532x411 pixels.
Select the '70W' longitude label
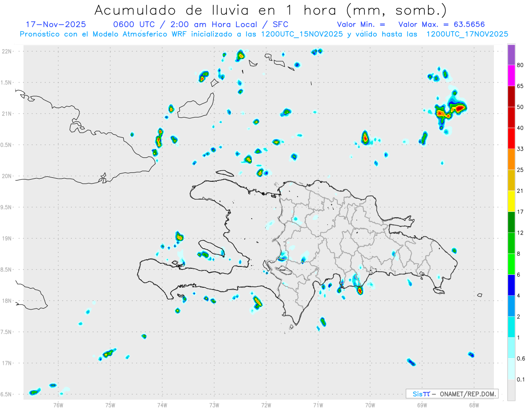coord(370,404)
